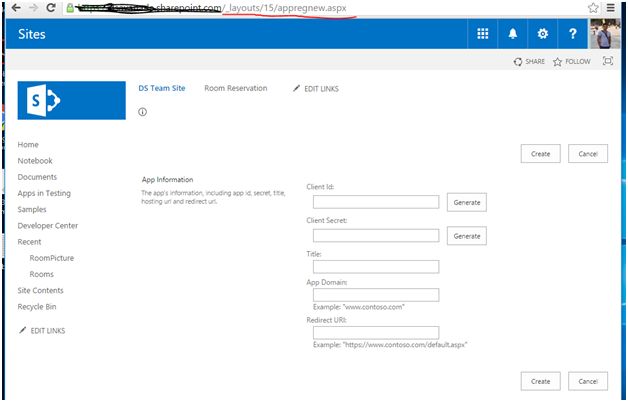Image resolution: width=628 pixels, height=402 pixels.
Task: Open RoomPicture under Recent
Action: [x=52, y=258]
